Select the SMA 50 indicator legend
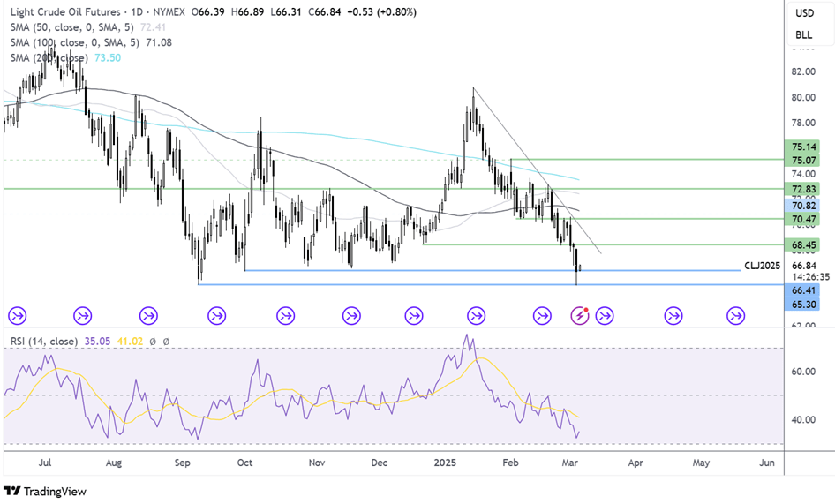Viewport: 835px width, 504px height. pos(71,27)
